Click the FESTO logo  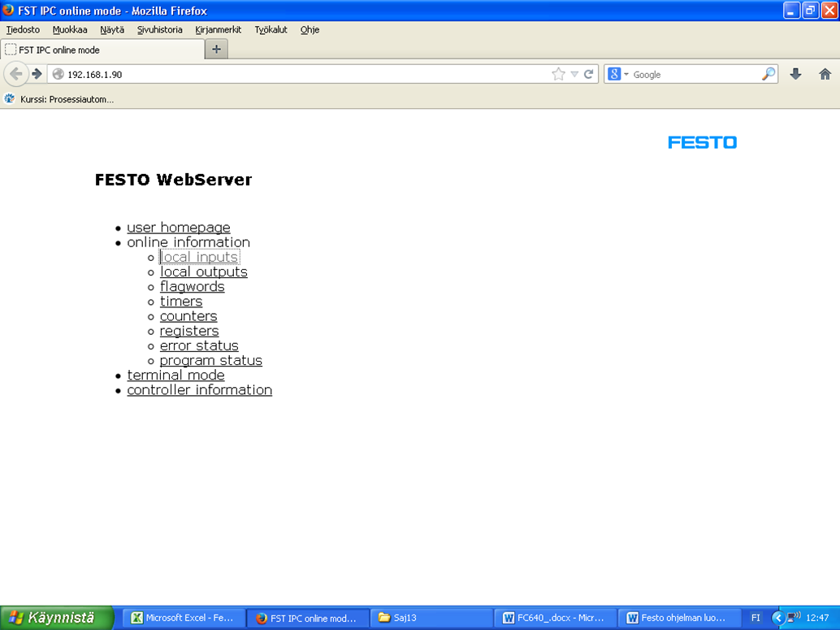[x=703, y=142]
